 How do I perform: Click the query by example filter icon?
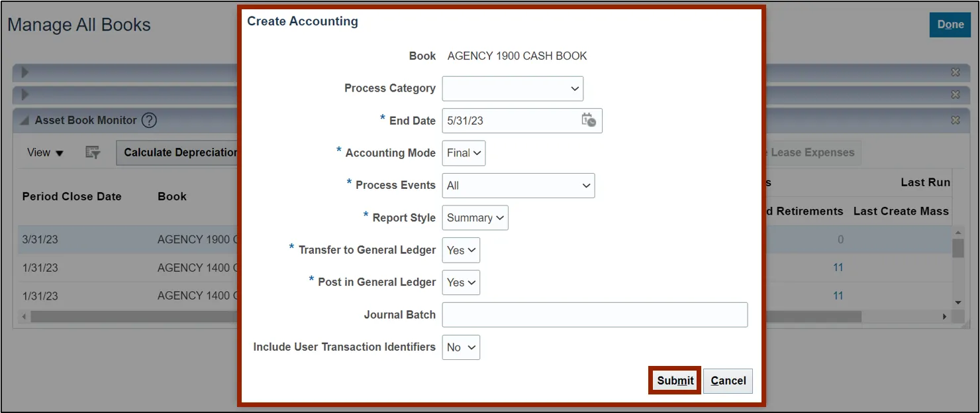coord(93,152)
